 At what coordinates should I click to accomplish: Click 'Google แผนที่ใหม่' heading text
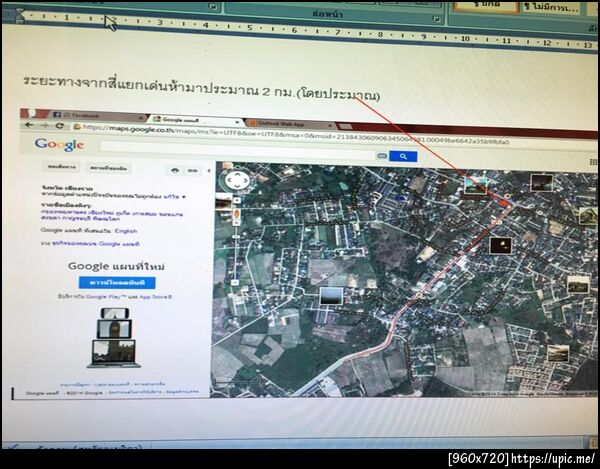[116, 266]
